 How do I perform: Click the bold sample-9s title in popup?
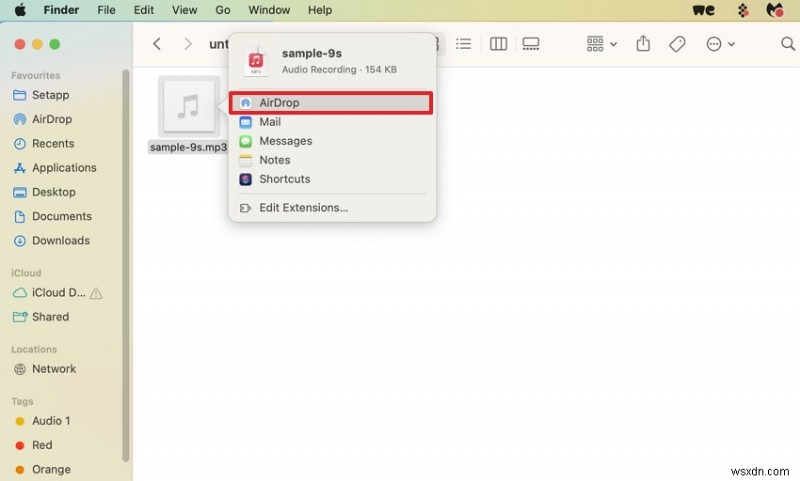click(312, 53)
